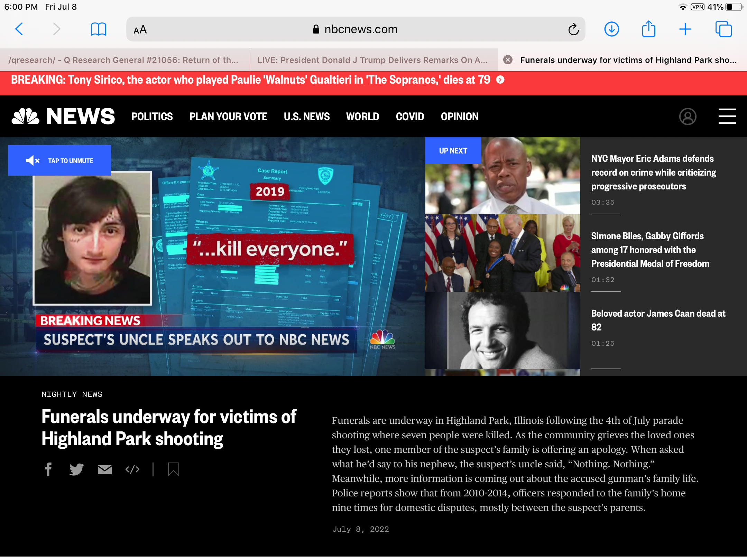
Task: Click the NBC News peacock logo
Action: pos(63,116)
